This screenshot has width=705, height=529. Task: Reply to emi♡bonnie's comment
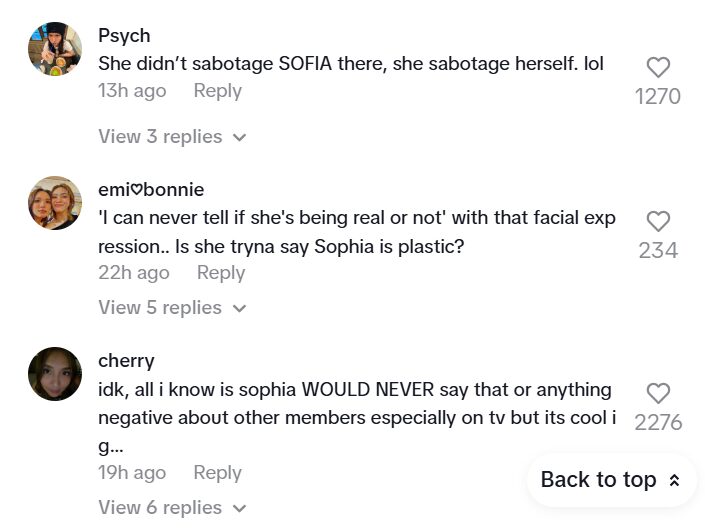(x=221, y=273)
